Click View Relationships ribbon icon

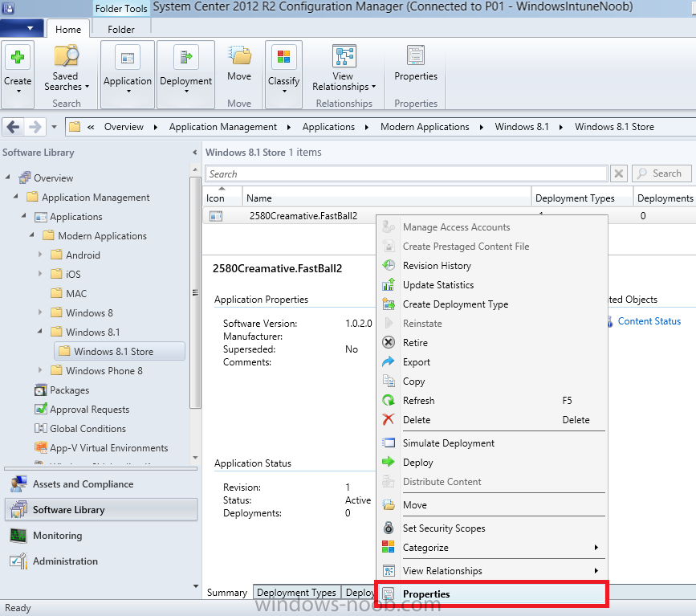344,56
